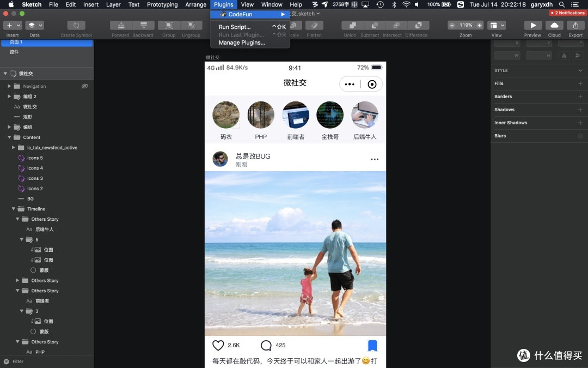Add a new Fill style
The width and height of the screenshot is (588, 368).
[x=580, y=83]
